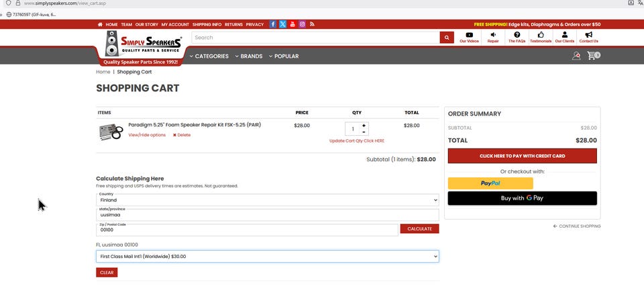Viewport: 644px width, 297px height.
Task: Click the 73760597 GIF bookmark
Action: [32, 14]
